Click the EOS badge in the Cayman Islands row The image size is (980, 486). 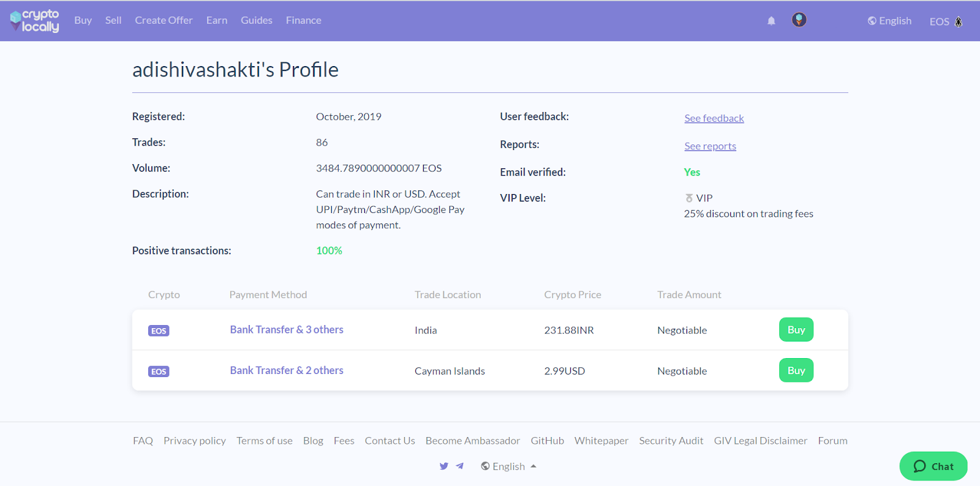coord(159,372)
